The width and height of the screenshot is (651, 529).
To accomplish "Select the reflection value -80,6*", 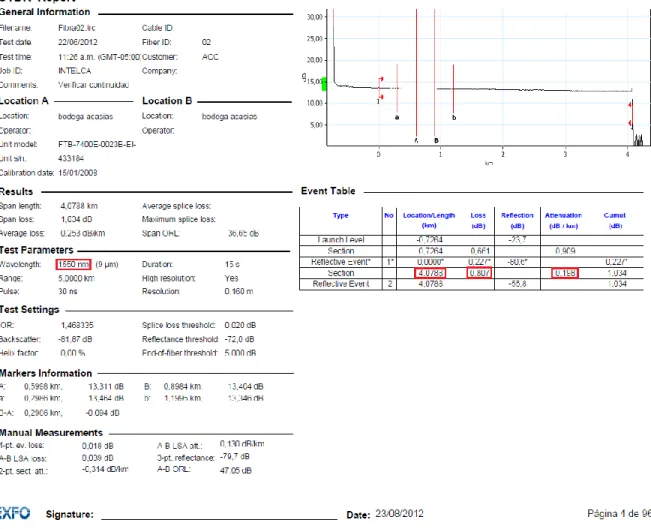I will [517, 262].
